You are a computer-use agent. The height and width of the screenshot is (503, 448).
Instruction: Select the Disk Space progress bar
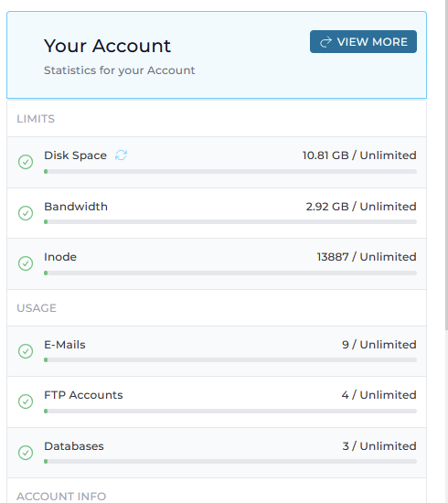point(230,172)
